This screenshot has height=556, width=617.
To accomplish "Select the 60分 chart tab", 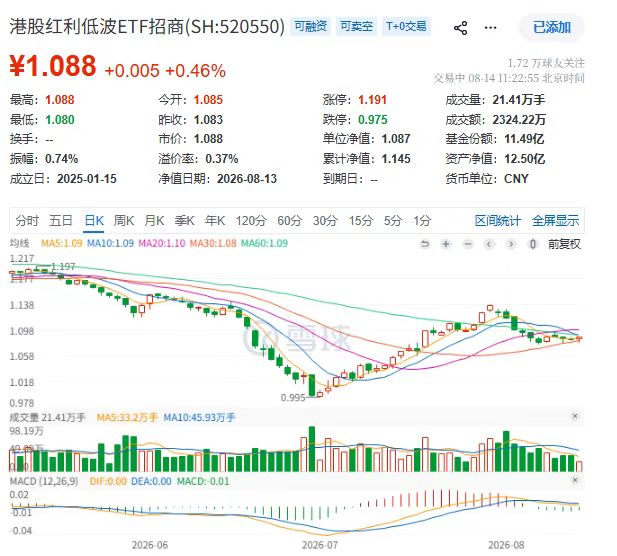I will pyautogui.click(x=289, y=221).
